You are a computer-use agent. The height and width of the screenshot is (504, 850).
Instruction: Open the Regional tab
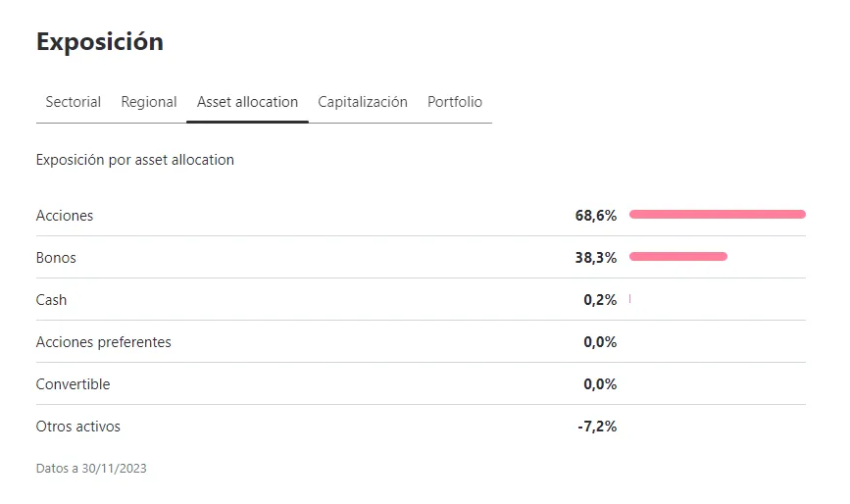pos(149,102)
